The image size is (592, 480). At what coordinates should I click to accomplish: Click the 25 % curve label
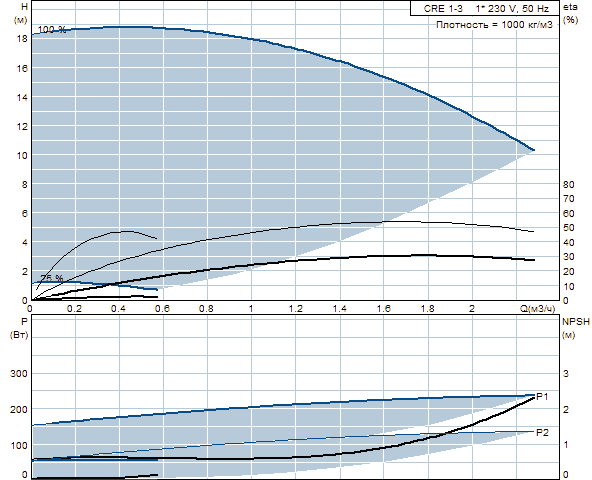pos(52,278)
